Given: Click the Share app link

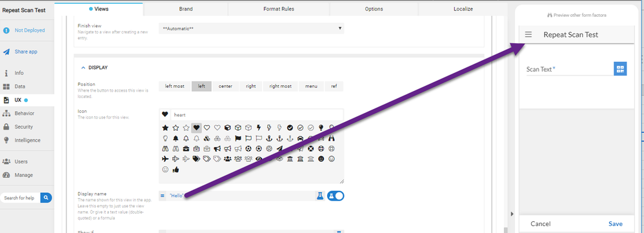Looking at the screenshot, I should 26,52.
